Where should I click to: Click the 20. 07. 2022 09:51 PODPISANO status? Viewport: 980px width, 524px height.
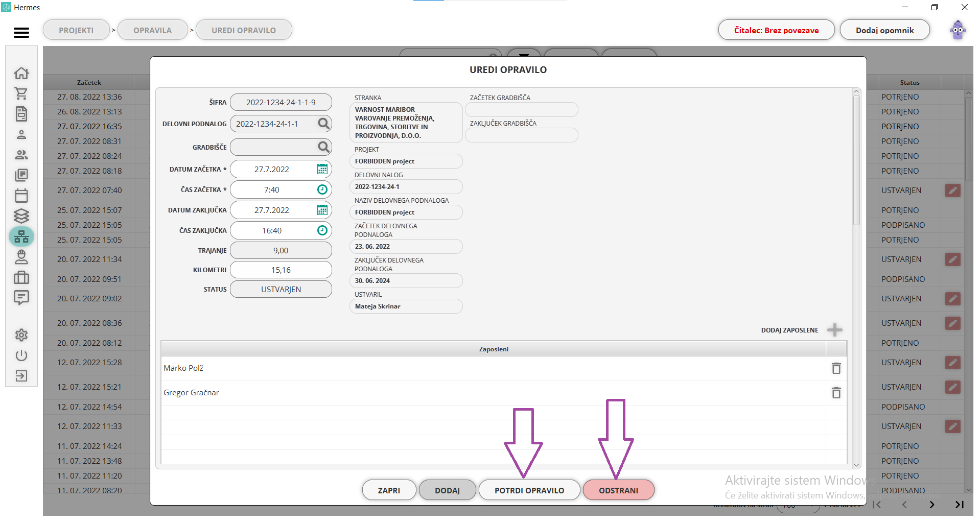[903, 279]
